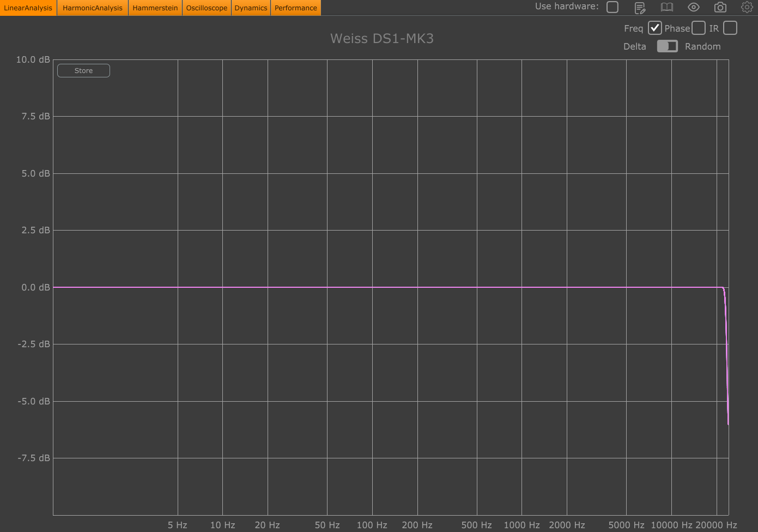Click the 2.5 dB axis label

tap(36, 230)
